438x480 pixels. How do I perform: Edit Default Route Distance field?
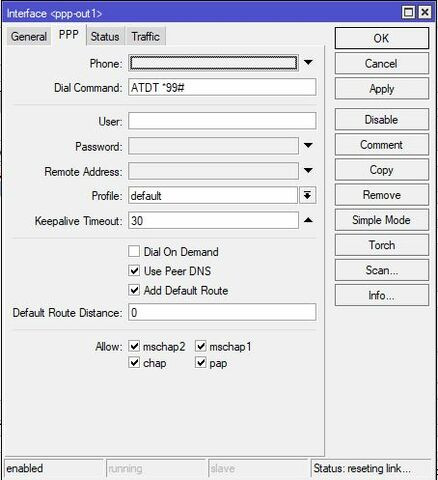222,312
